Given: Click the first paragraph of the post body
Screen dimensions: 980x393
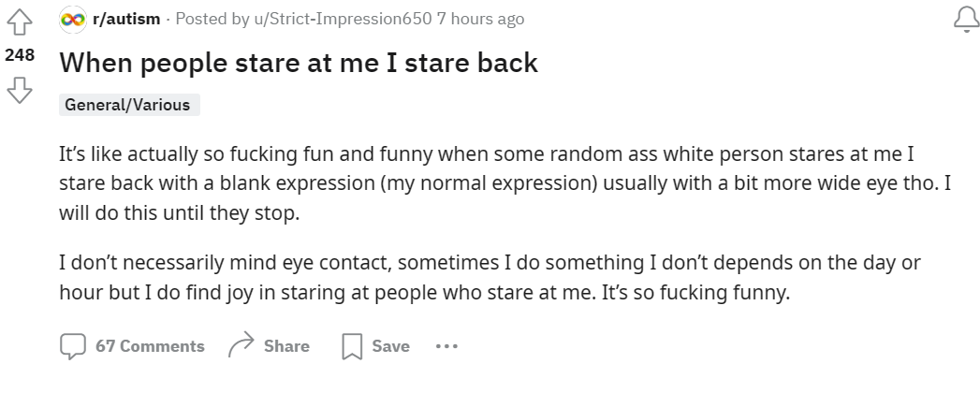Looking at the screenshot, I should pos(505,183).
